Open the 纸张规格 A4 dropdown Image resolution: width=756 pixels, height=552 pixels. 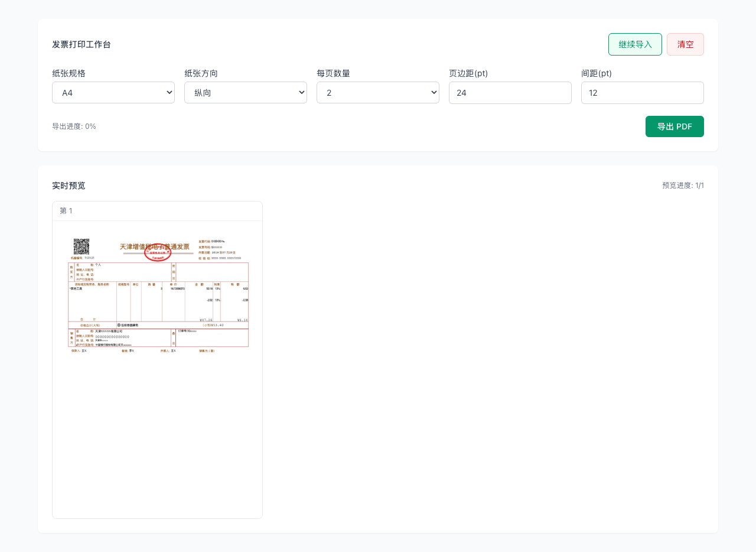click(113, 93)
